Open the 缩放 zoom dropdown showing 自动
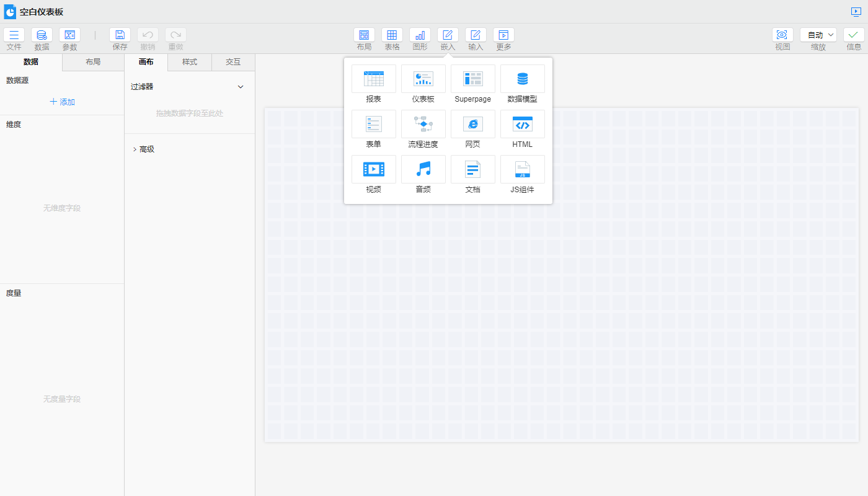This screenshot has height=496, width=868. (x=818, y=35)
